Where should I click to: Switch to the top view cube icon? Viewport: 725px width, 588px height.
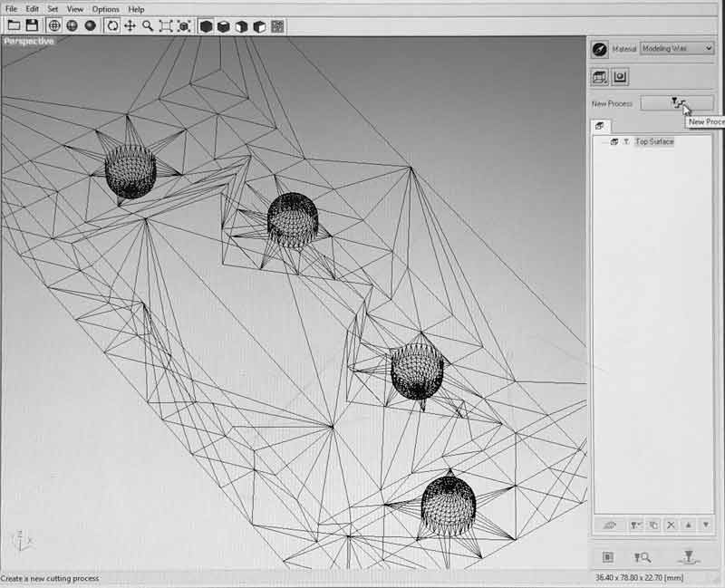pyautogui.click(x=223, y=26)
